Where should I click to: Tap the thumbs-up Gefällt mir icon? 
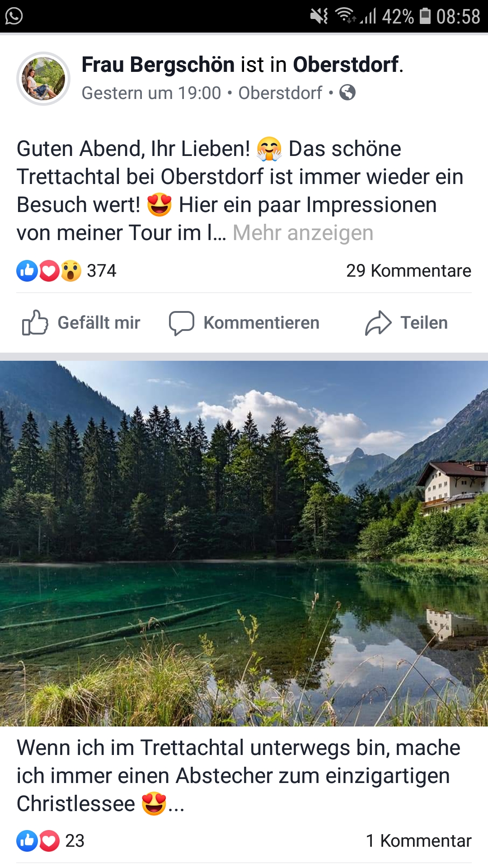(35, 323)
